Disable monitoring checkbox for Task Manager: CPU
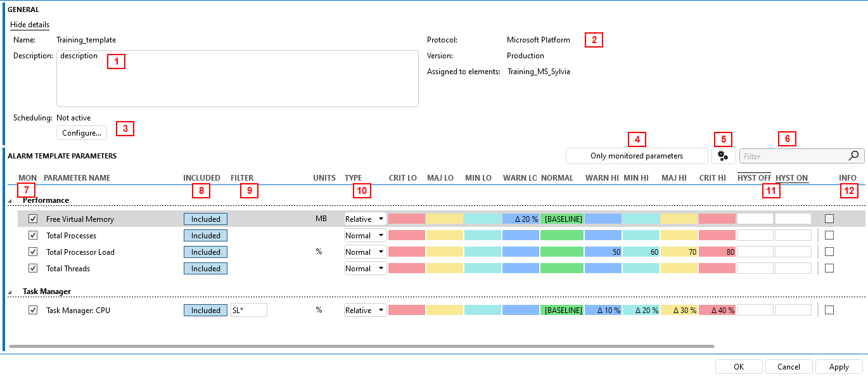Image resolution: width=868 pixels, height=379 pixels. [x=32, y=310]
